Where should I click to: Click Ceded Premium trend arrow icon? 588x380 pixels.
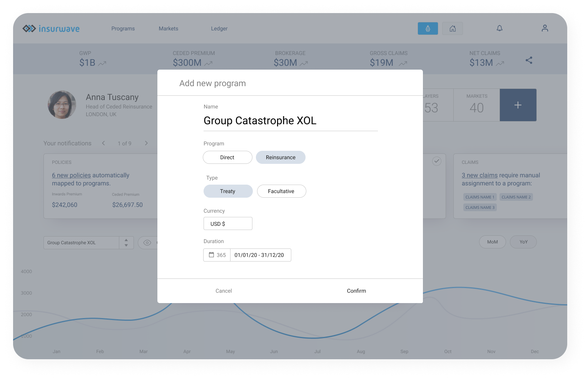[x=208, y=63]
